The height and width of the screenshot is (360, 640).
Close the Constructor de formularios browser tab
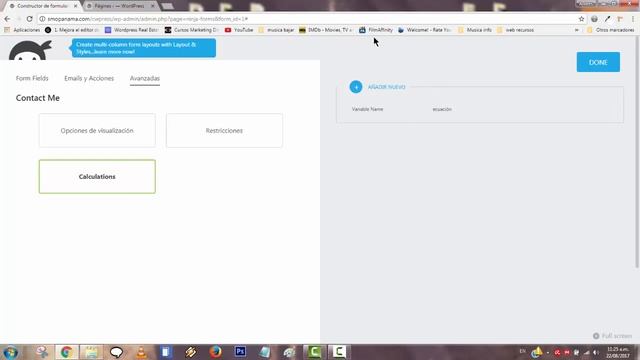[x=76, y=6]
